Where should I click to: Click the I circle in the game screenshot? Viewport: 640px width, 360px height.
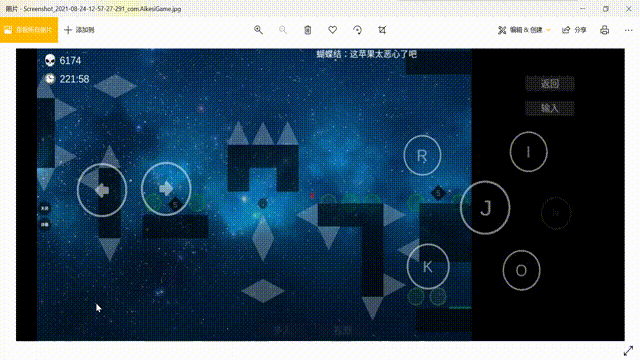[529, 152]
